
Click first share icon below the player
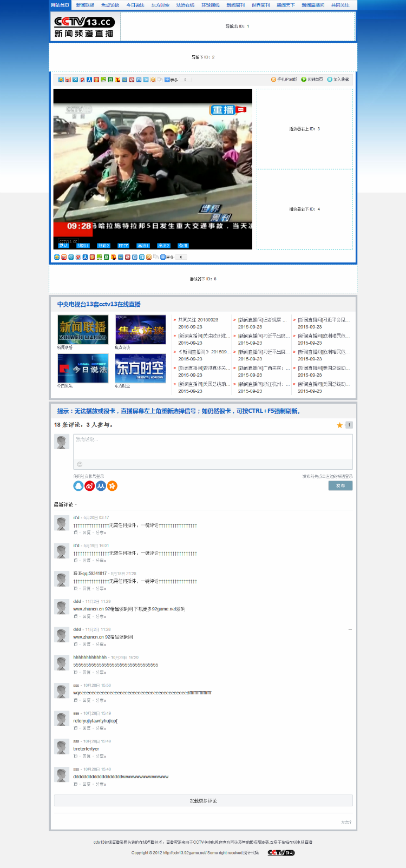tap(57, 257)
